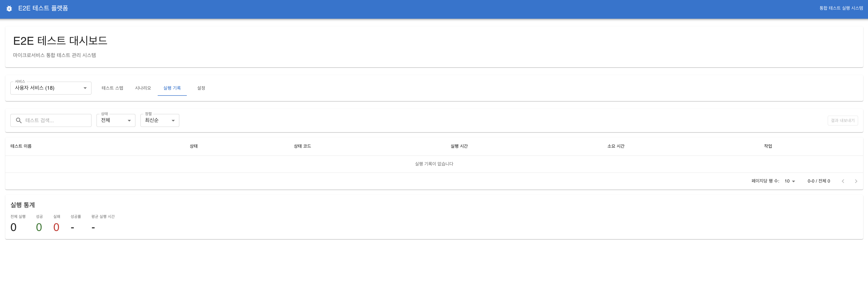This screenshot has width=868, height=297.
Task: Click the rows-per-page arrow icon
Action: (x=794, y=181)
